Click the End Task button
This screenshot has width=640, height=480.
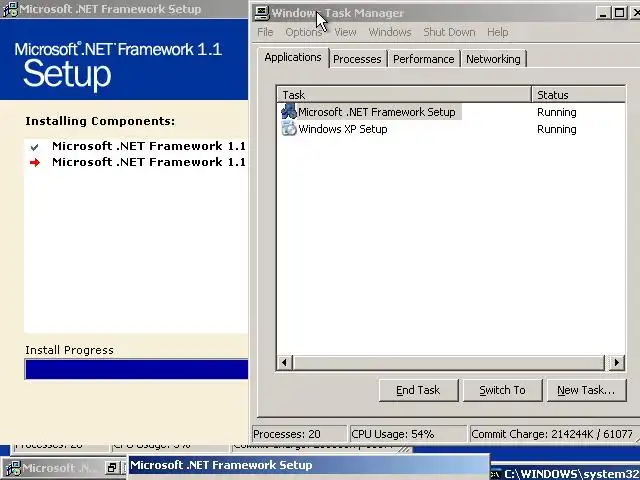pos(418,390)
